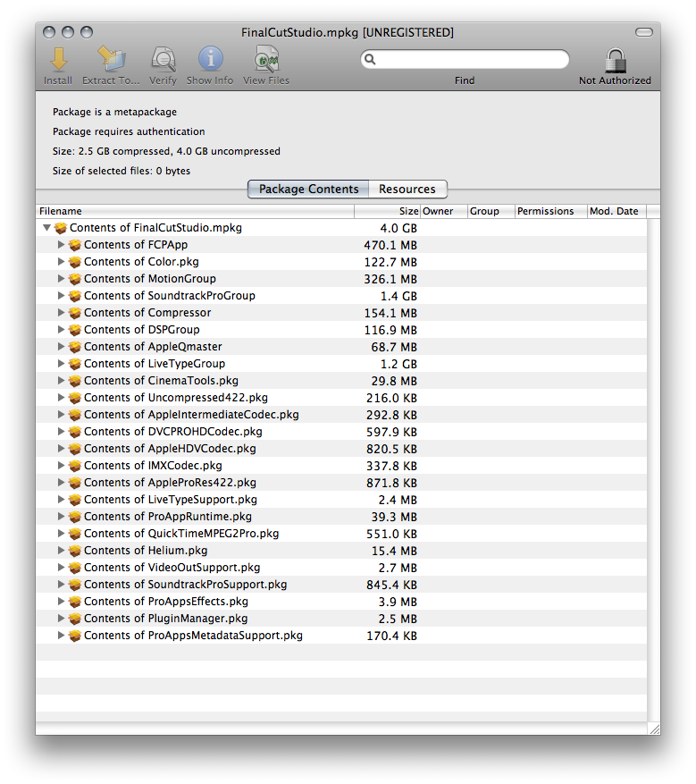This screenshot has height=784, width=696.
Task: Click in the Find search field
Action: (x=465, y=60)
